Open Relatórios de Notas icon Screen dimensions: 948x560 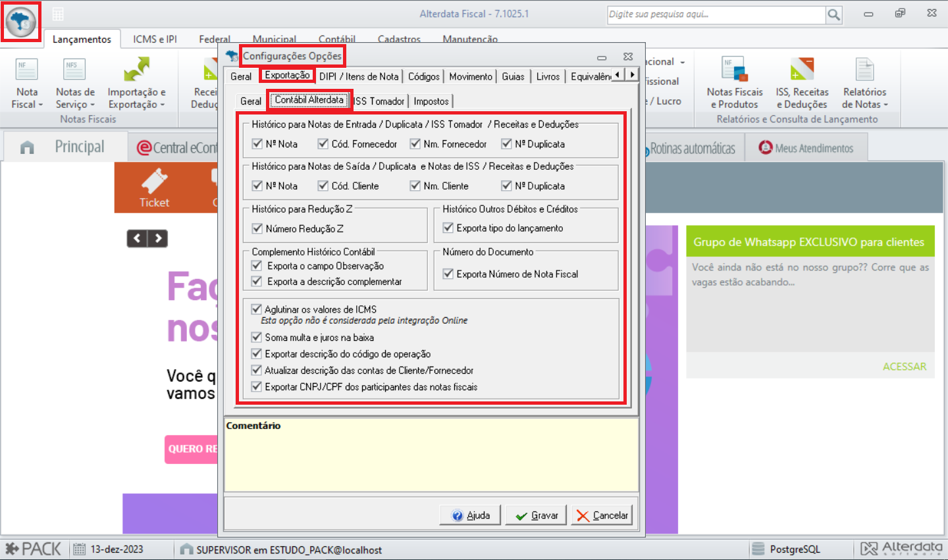pos(864,70)
